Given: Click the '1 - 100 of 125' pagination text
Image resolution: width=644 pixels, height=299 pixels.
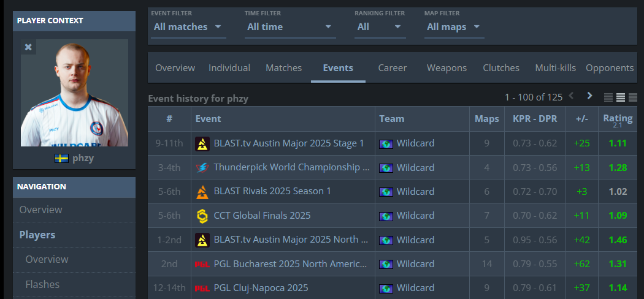Looking at the screenshot, I should point(534,97).
